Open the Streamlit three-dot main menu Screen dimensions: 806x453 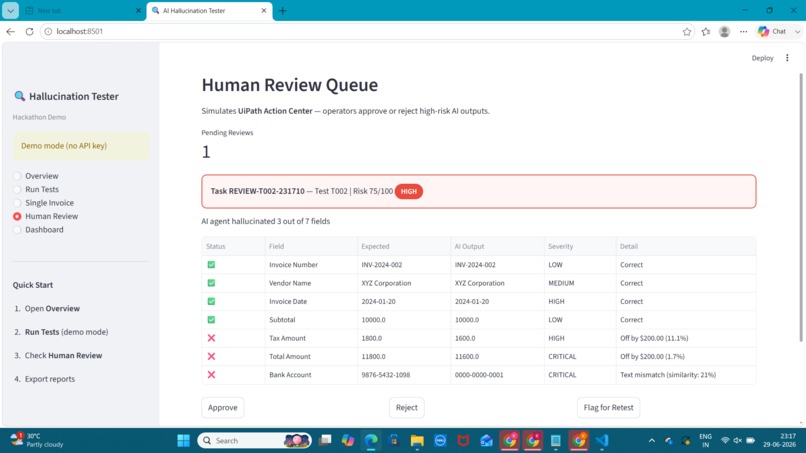787,58
